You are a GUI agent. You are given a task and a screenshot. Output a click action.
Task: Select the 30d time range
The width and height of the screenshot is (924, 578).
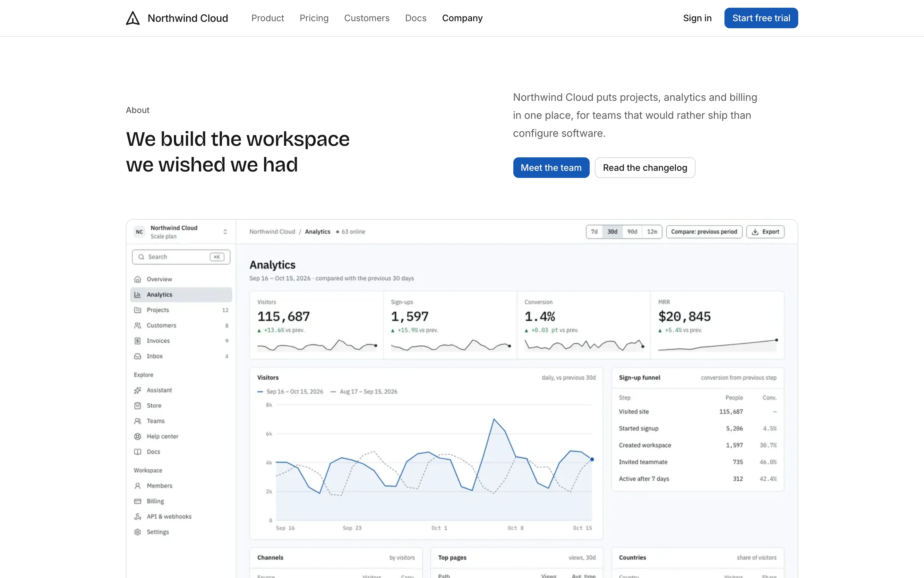[x=612, y=232]
